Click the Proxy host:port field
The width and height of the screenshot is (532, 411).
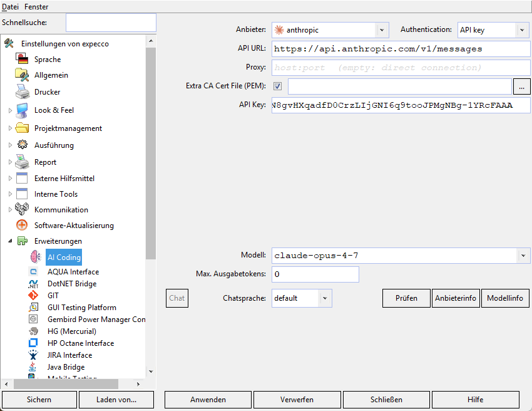coord(401,68)
